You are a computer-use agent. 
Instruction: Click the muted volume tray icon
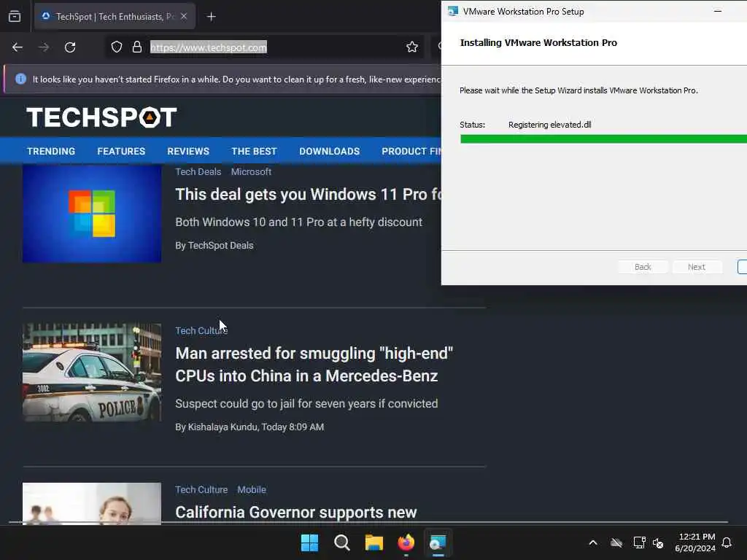coord(659,542)
